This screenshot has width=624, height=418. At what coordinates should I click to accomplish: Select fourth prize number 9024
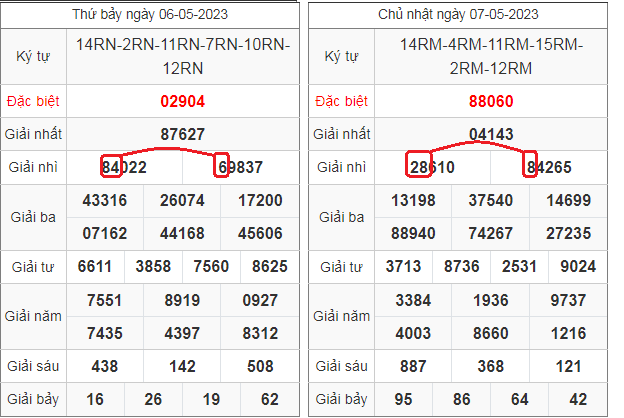[579, 267]
